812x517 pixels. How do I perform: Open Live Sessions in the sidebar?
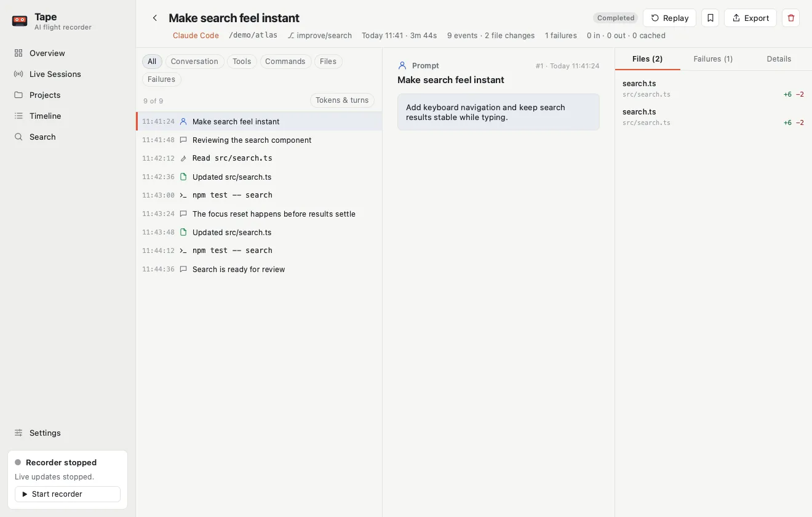click(68, 74)
